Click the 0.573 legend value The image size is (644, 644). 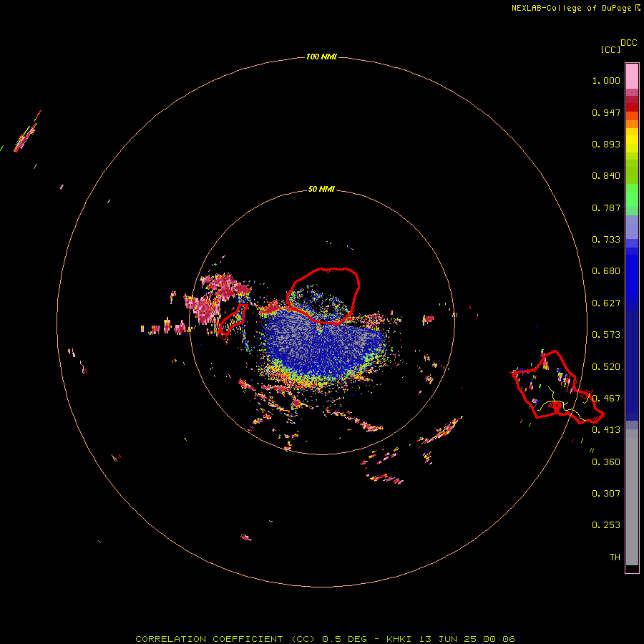tap(606, 335)
